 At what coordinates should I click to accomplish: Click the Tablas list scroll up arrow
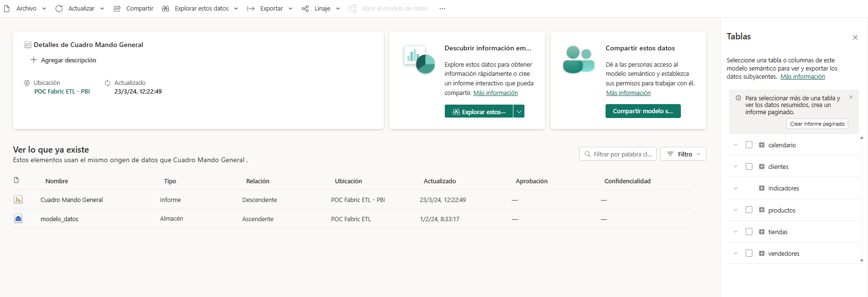click(x=862, y=138)
